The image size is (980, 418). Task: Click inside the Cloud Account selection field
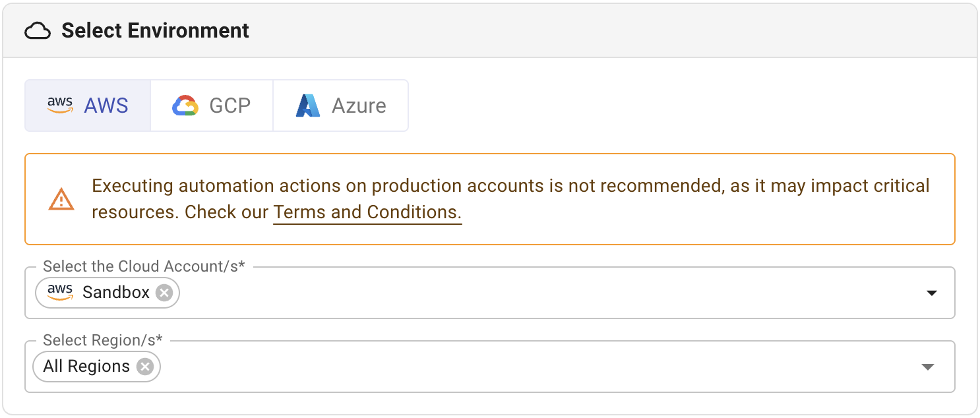(528, 293)
